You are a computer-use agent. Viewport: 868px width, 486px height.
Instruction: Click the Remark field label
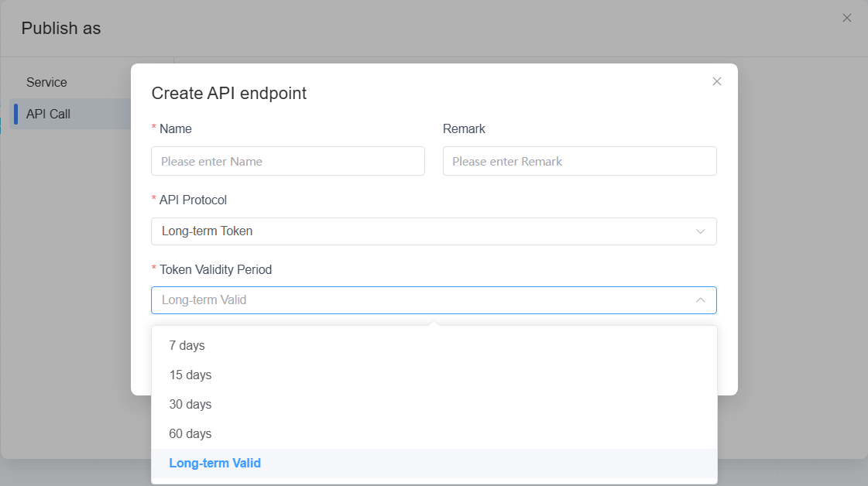click(x=464, y=129)
